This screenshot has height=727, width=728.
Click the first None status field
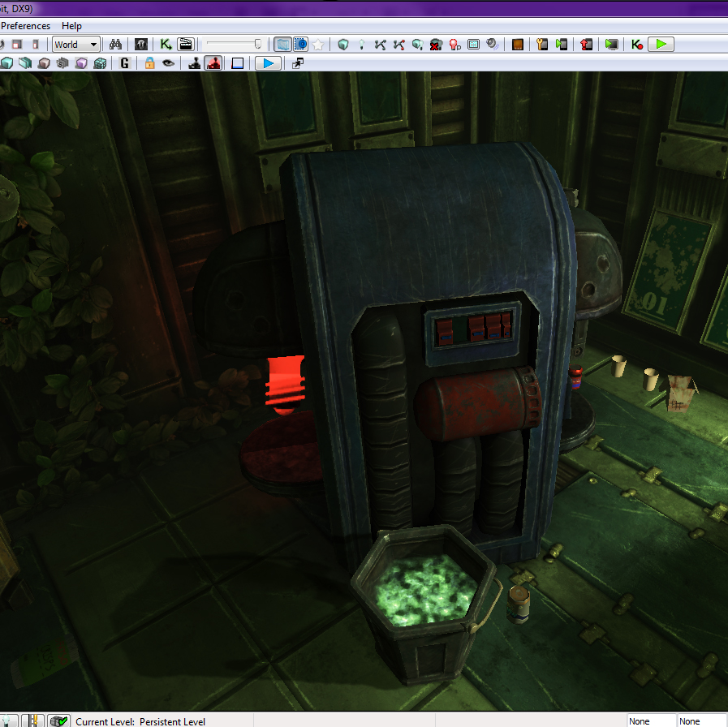point(651,721)
